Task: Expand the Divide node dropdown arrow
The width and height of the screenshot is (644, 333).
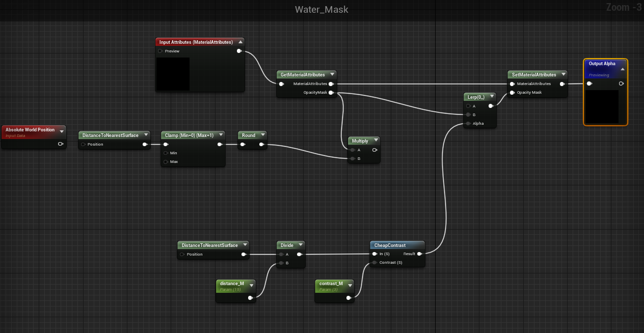Action: tap(301, 245)
